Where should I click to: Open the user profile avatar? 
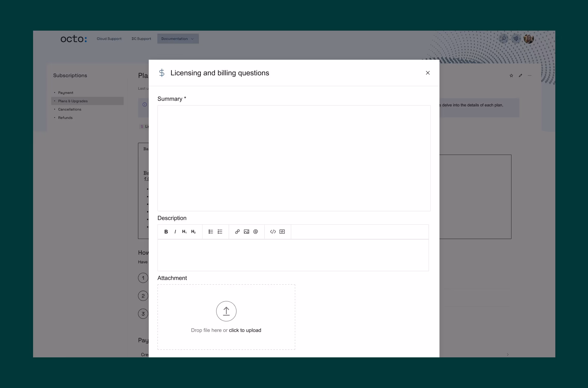tap(529, 39)
